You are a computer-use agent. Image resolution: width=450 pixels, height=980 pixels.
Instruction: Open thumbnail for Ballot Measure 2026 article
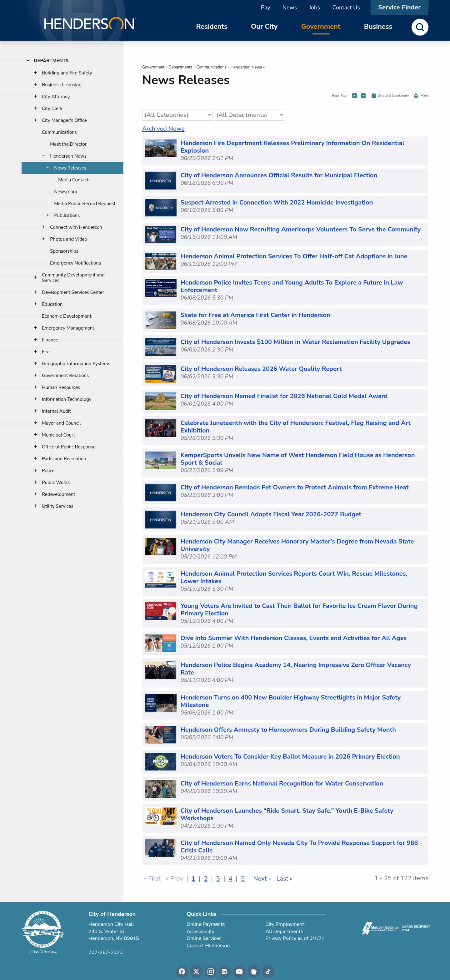[161, 762]
